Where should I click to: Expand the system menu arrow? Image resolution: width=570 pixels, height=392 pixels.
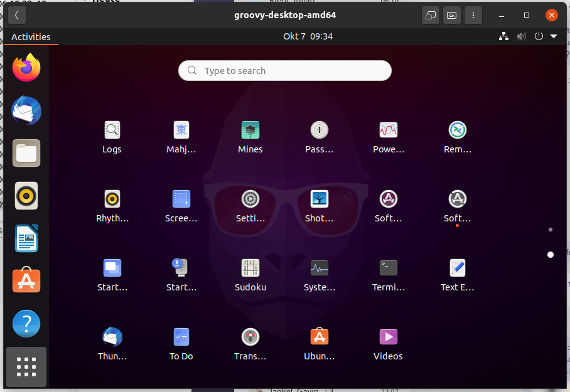coord(554,36)
